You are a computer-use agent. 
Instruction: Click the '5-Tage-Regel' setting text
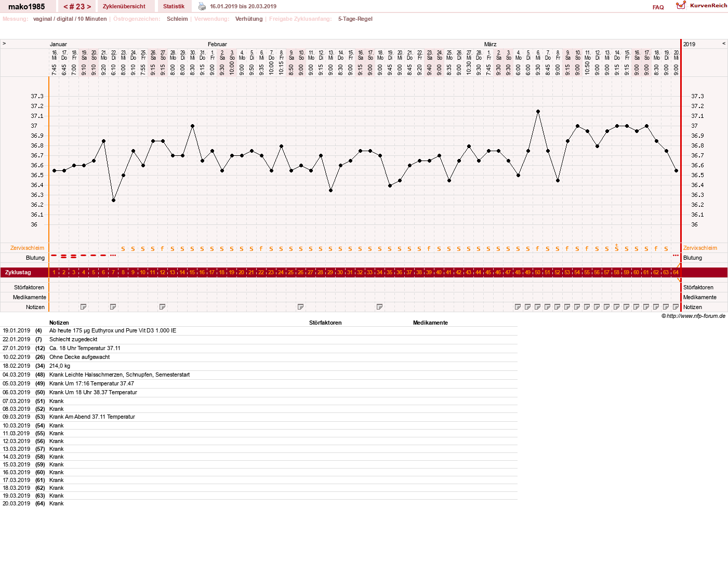355,19
